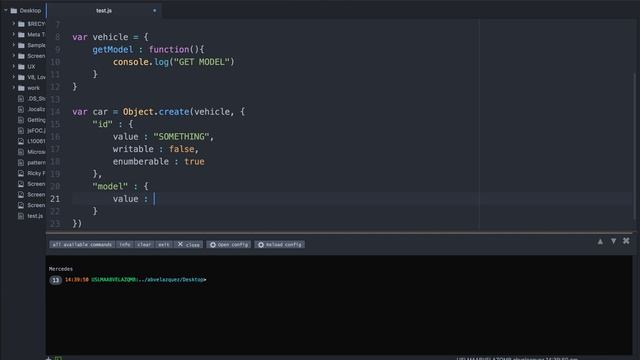Click the editor vertical scrollbar
This screenshot has height=360, width=640.
coord(635,147)
